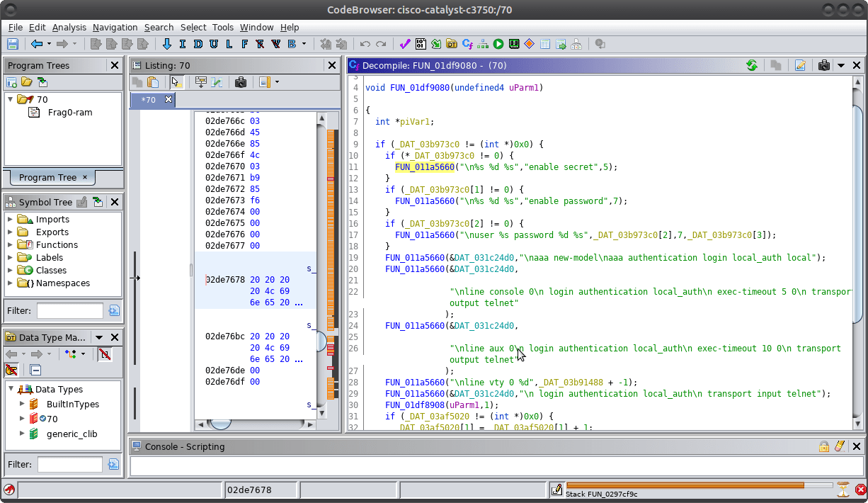This screenshot has width=868, height=503.
Task: Take a snapshot of the Listing view
Action: coord(241,82)
